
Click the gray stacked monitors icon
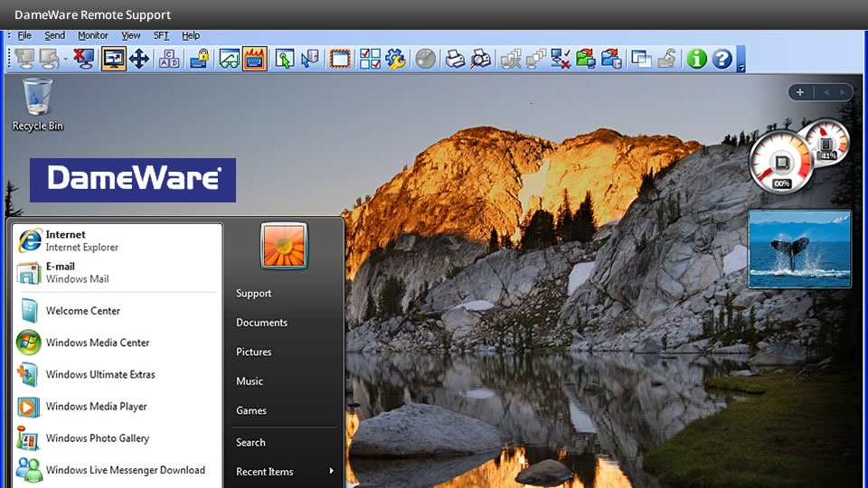click(x=536, y=59)
